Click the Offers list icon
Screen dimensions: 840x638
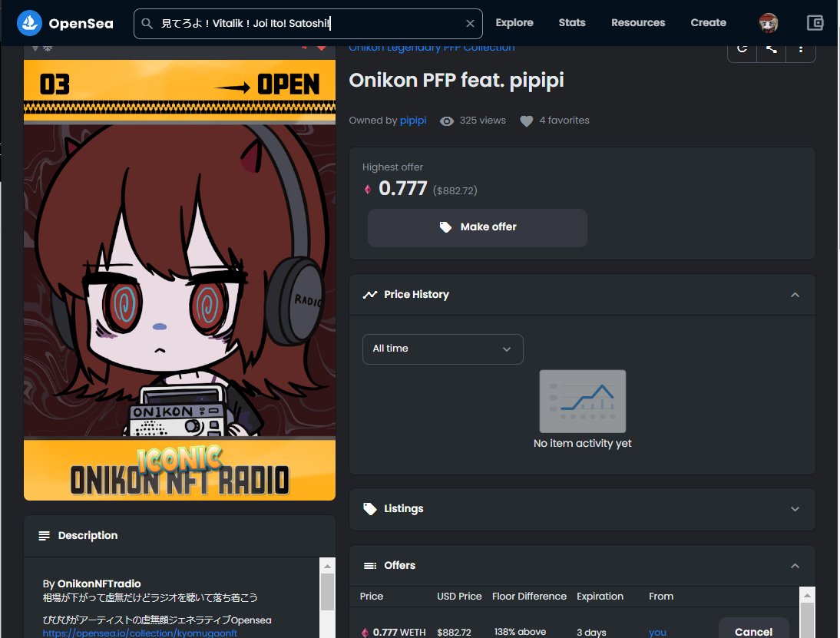(370, 566)
